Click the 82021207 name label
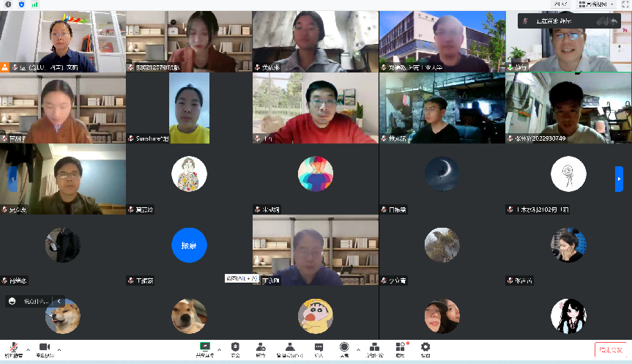Viewport: 632px width, 364px height. click(x=157, y=67)
